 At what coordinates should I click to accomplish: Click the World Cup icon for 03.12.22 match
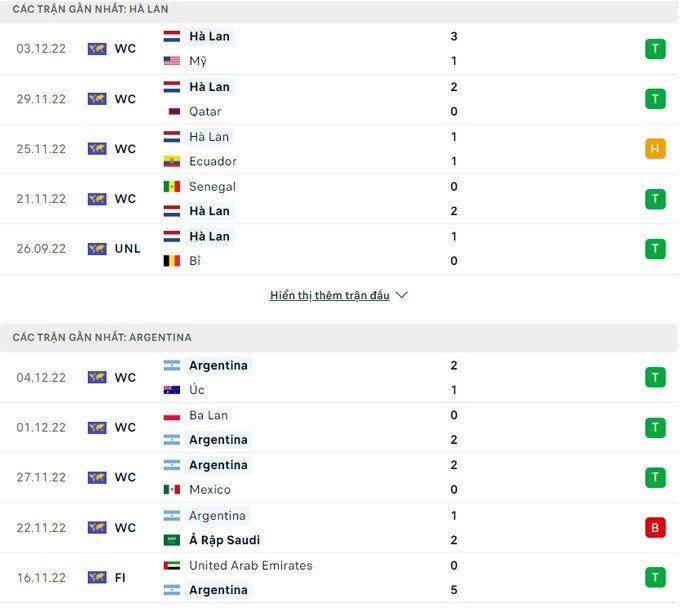(x=97, y=48)
